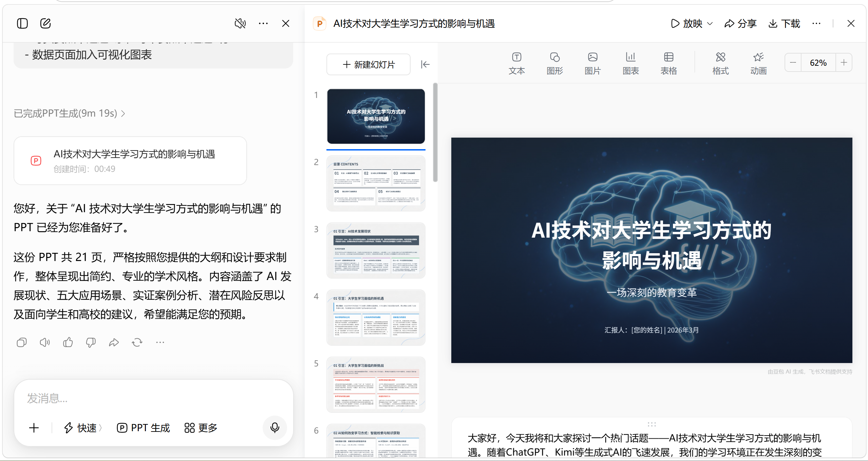868x461 pixels.
Task: Click the 汇报人 presenter line on slide
Action: point(652,330)
